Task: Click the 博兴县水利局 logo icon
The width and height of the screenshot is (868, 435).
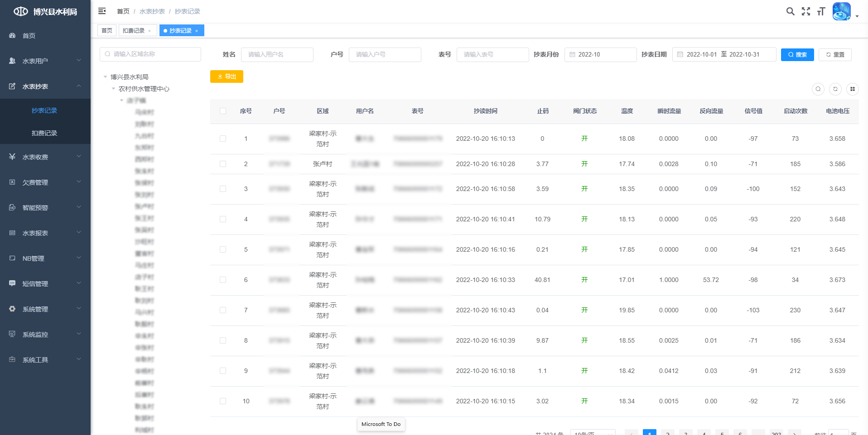Action: coord(21,11)
